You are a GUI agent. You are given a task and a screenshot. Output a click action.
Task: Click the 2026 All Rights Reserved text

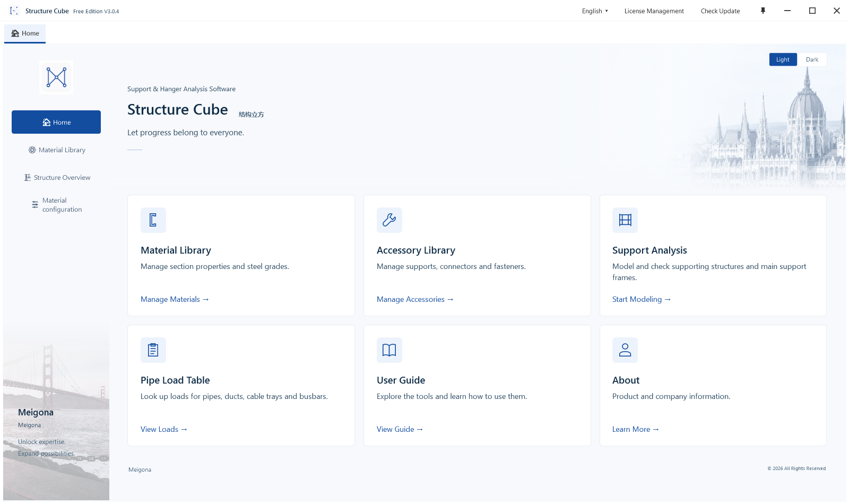coord(796,468)
